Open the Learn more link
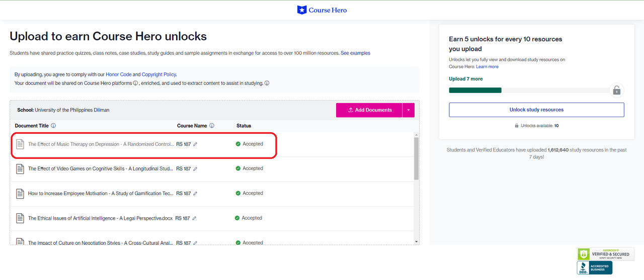 tap(487, 66)
